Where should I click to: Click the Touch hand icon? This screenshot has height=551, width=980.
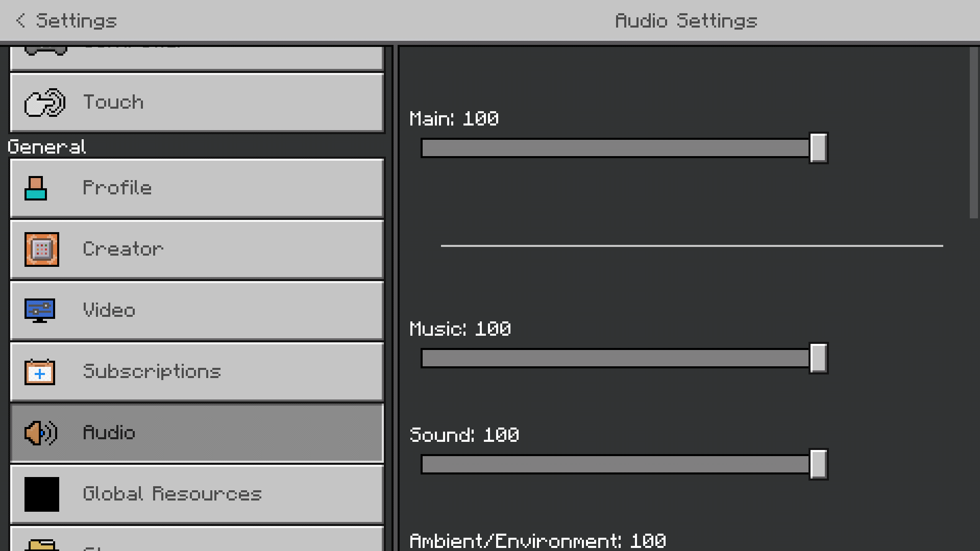[44, 103]
